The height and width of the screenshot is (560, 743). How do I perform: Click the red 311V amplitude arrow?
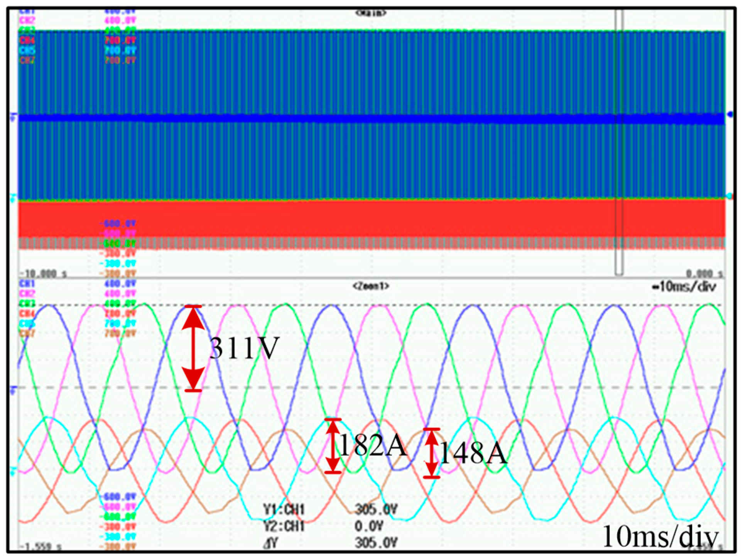193,348
